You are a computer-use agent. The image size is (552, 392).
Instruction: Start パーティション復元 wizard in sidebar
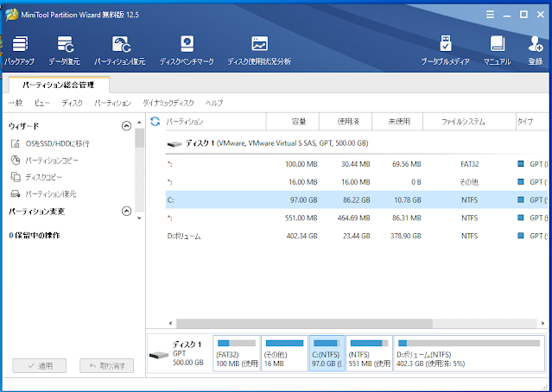[43, 194]
